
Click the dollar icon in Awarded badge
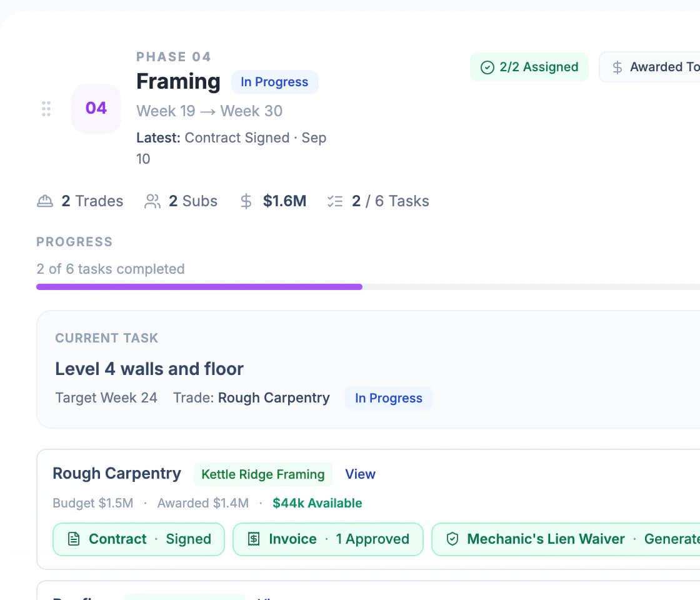pos(617,67)
